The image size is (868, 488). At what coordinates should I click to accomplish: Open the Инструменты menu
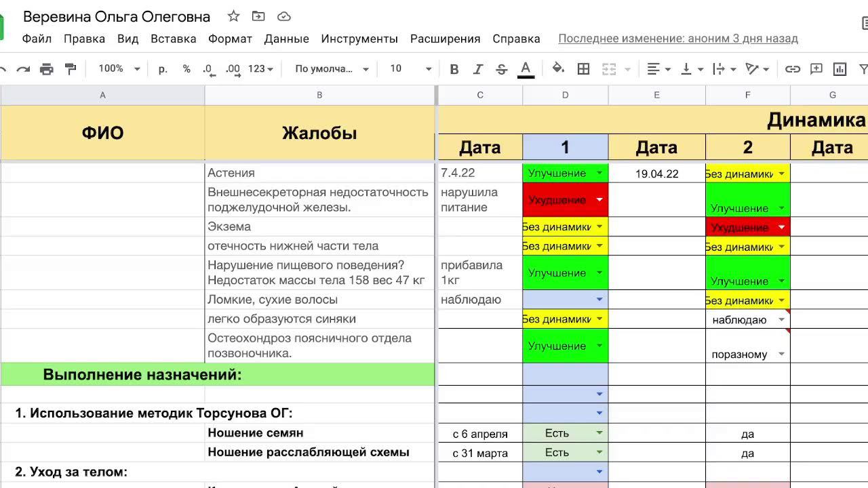(x=359, y=39)
